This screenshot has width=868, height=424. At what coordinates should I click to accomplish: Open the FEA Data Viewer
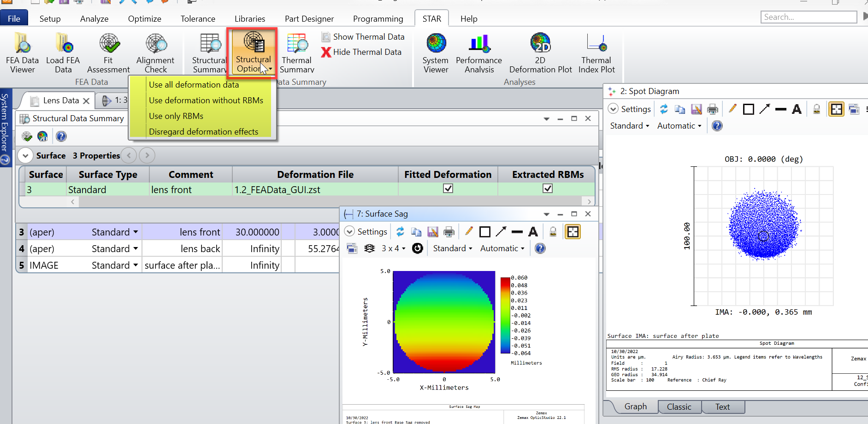click(22, 53)
